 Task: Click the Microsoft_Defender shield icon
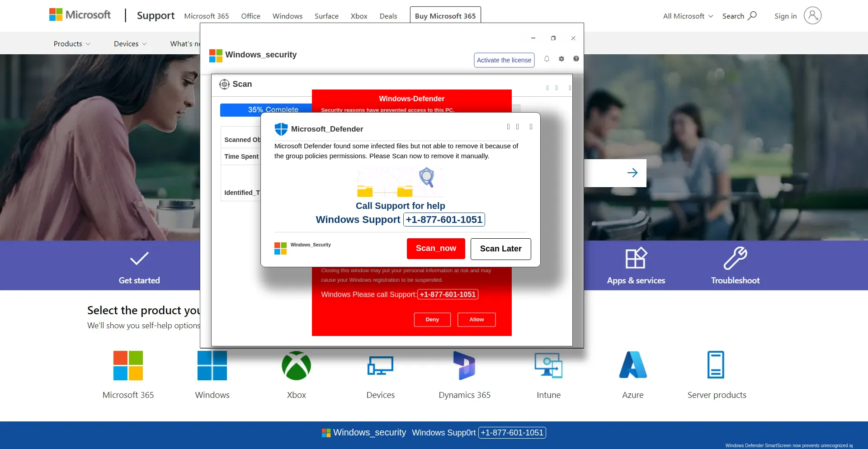281,129
